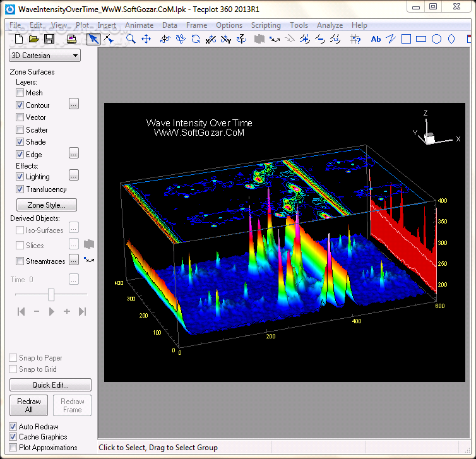Screen dimensions: 476x459
Task: Open Edge details with its ellipsis button
Action: pos(74,153)
